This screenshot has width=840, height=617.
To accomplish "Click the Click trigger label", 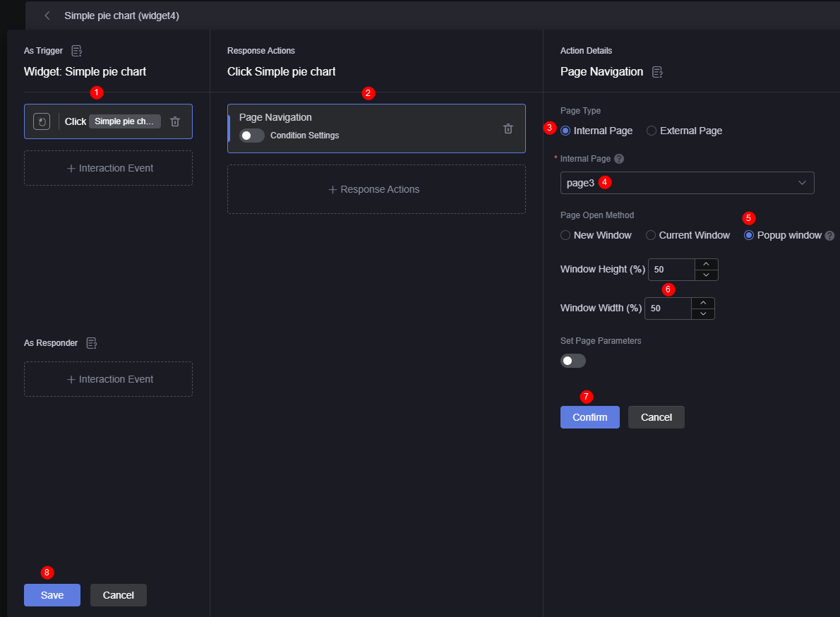I will pos(75,121).
